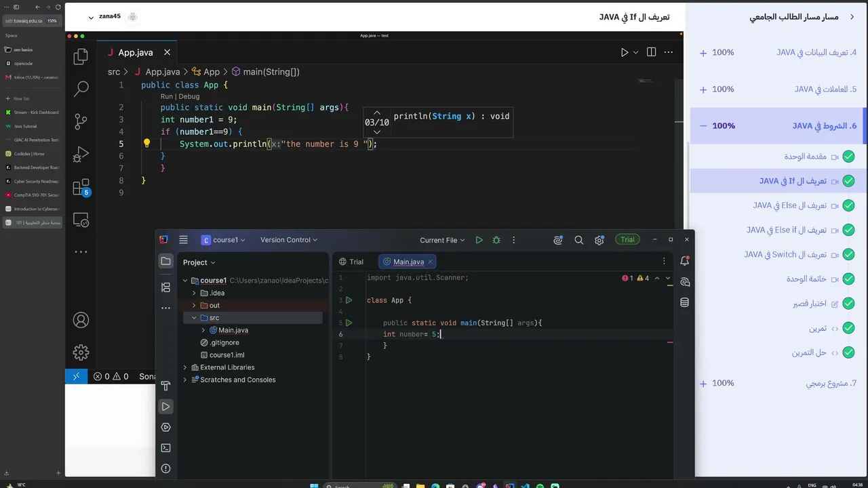Open zana45 user dropdown chevron
The width and height of the screenshot is (868, 488).
[x=91, y=17]
